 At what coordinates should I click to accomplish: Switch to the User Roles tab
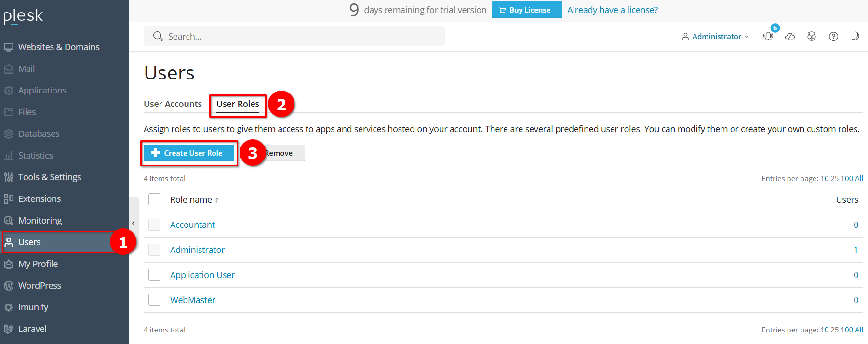[x=238, y=104]
